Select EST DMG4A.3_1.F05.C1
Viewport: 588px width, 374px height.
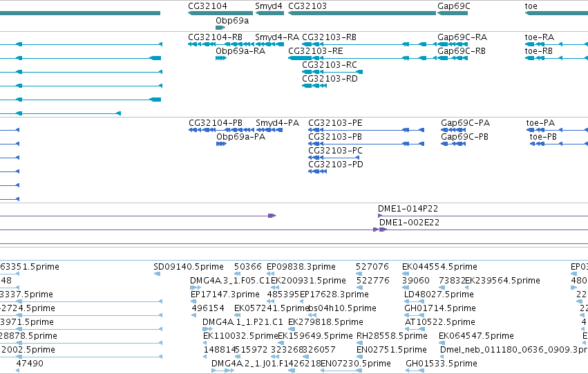point(230,281)
